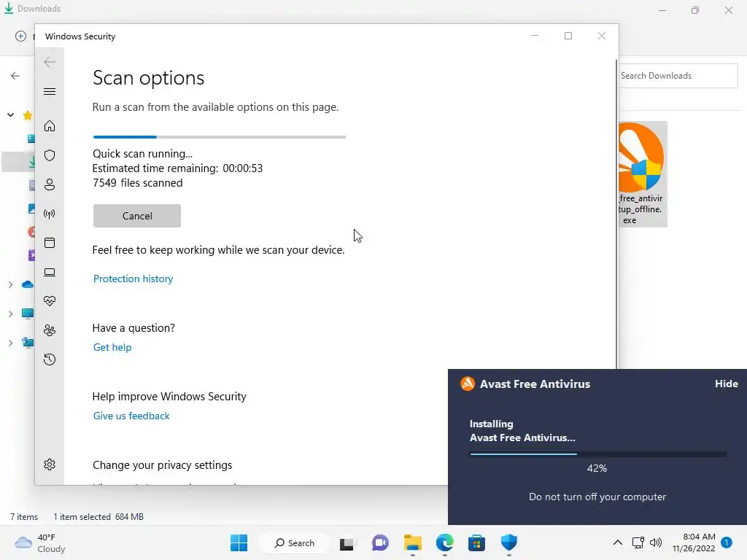
Task: Select OneDrive cloud icon in navigation pane
Action: [x=28, y=285]
